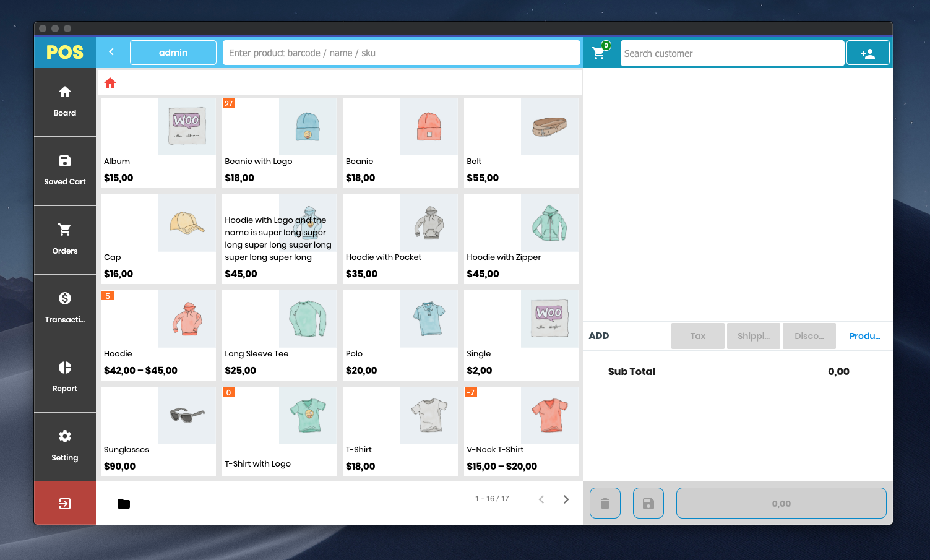Collapse the header with the back chevron
This screenshot has width=930, height=560.
click(112, 53)
